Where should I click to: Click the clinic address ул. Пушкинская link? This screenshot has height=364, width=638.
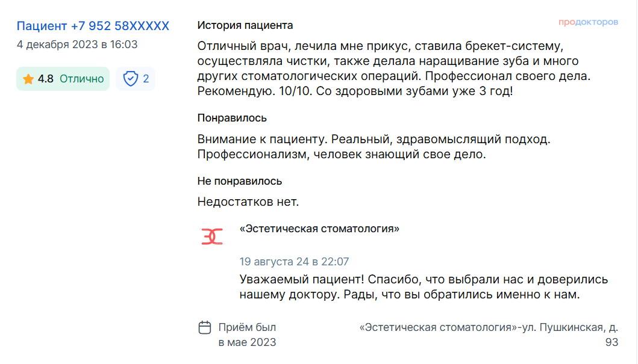click(489, 335)
